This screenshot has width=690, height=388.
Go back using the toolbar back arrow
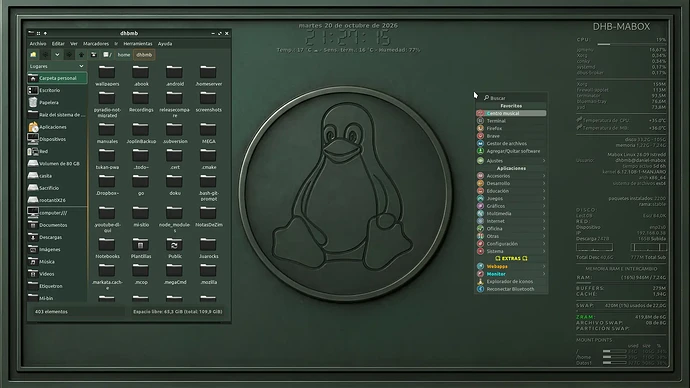pos(45,55)
